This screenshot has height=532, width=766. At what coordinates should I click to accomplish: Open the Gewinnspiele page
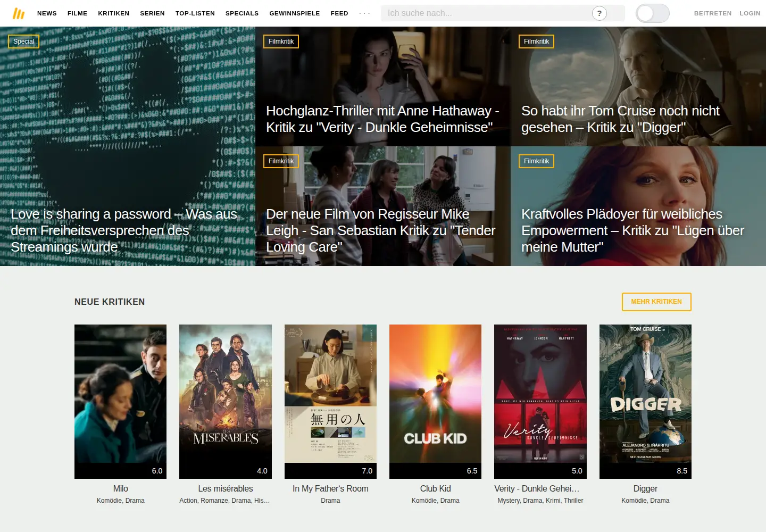[295, 13]
